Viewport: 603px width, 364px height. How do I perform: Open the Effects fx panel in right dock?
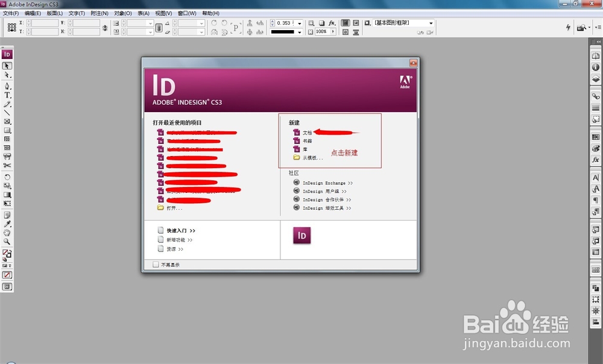click(x=595, y=160)
